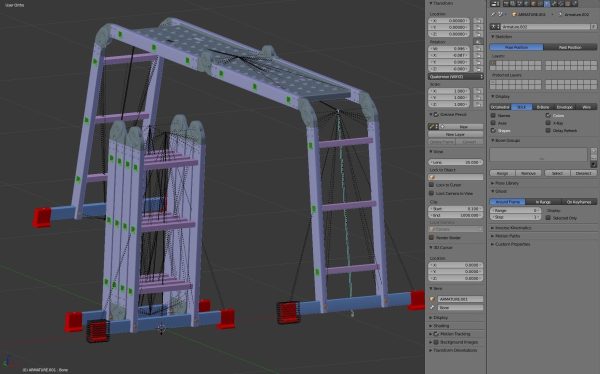Adjust the Lens value slider field
The width and height of the screenshot is (600, 374).
tap(455, 162)
